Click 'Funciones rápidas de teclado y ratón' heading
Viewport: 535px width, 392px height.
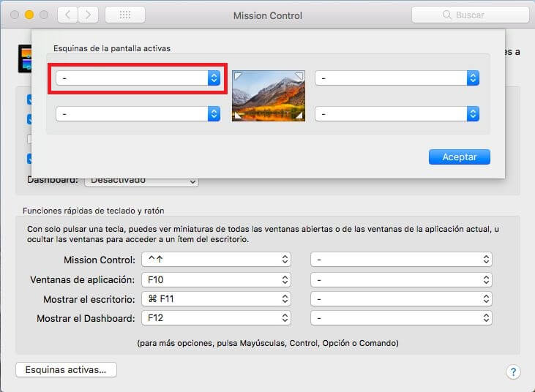coord(94,211)
